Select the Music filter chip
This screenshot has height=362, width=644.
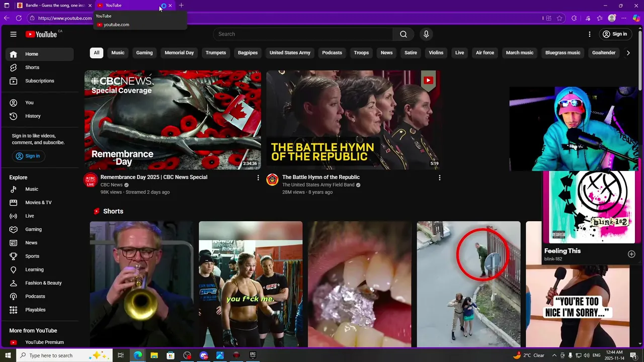pos(118,53)
